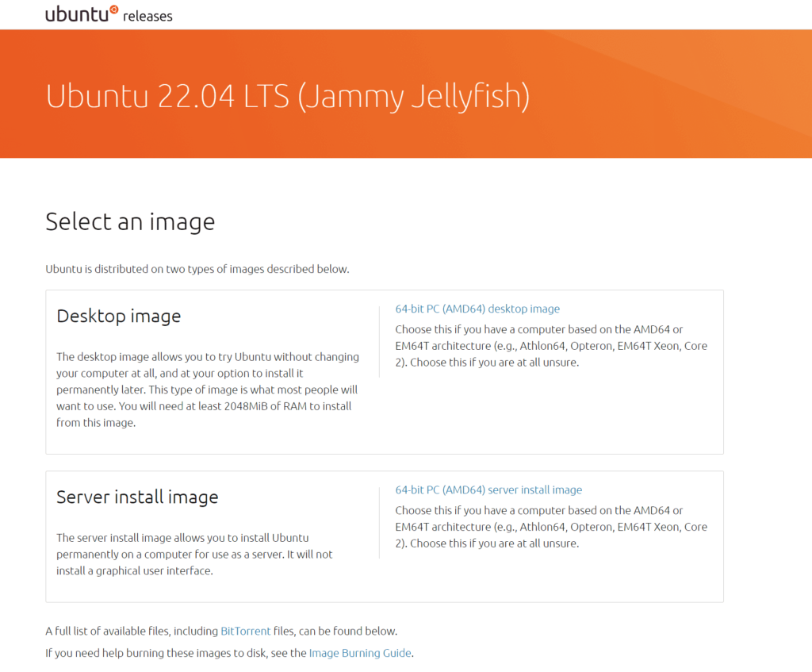Screen dimensions: 812x672
Task: Click the "Server install image" heading
Action: [x=137, y=497]
